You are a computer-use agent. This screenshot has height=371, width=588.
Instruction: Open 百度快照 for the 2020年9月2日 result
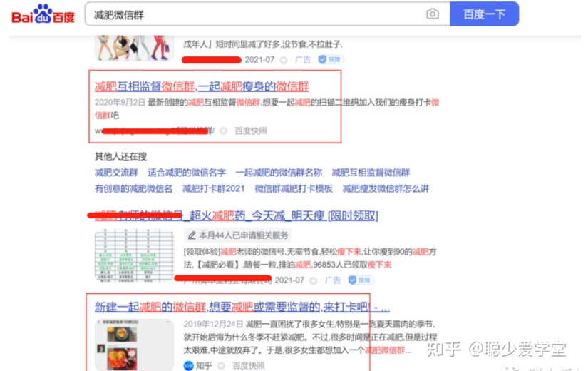(x=250, y=131)
